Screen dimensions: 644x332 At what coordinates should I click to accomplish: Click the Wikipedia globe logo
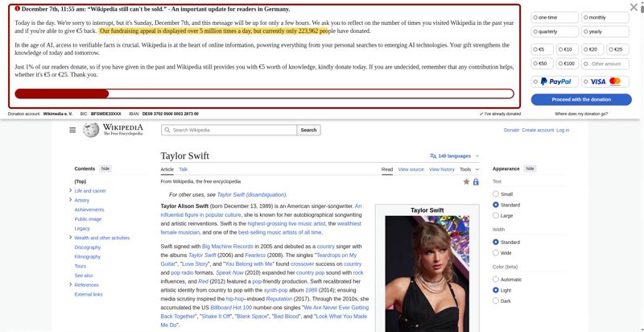(x=91, y=130)
